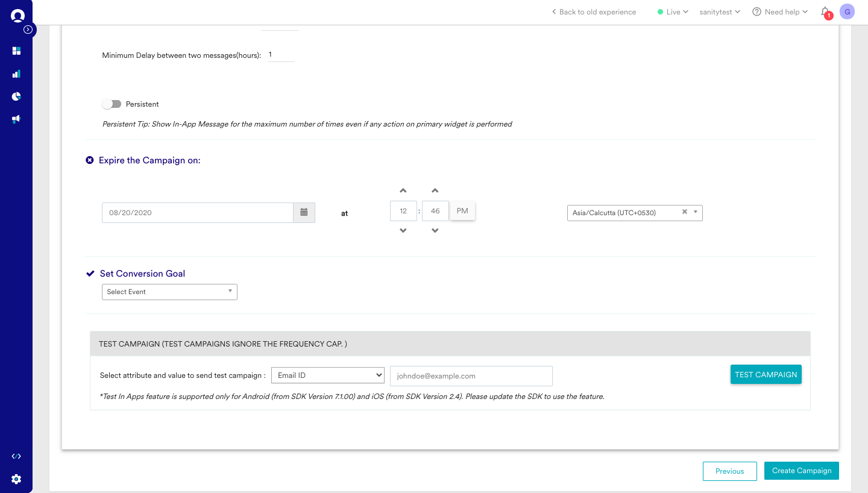Open the megaphone campaigns icon

[x=16, y=119]
